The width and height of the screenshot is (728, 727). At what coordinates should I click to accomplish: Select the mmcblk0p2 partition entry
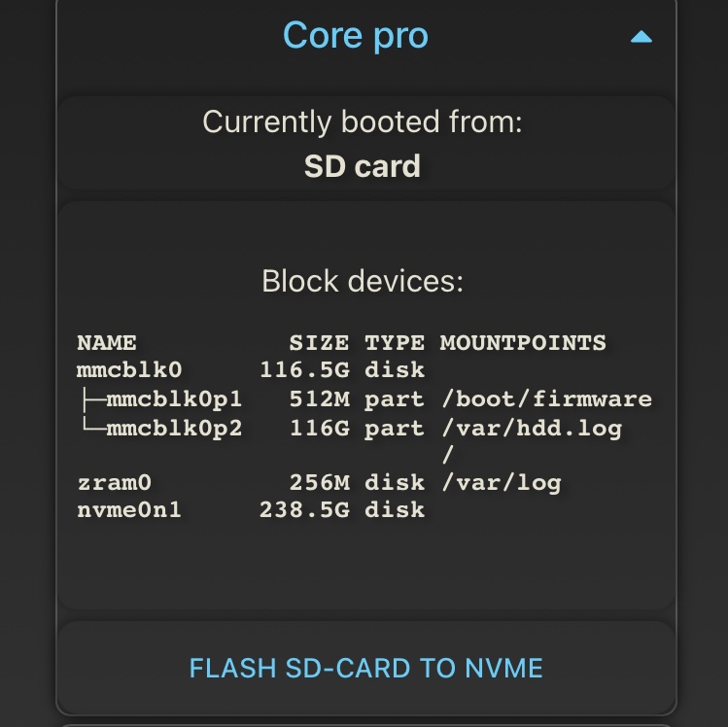coord(173,428)
